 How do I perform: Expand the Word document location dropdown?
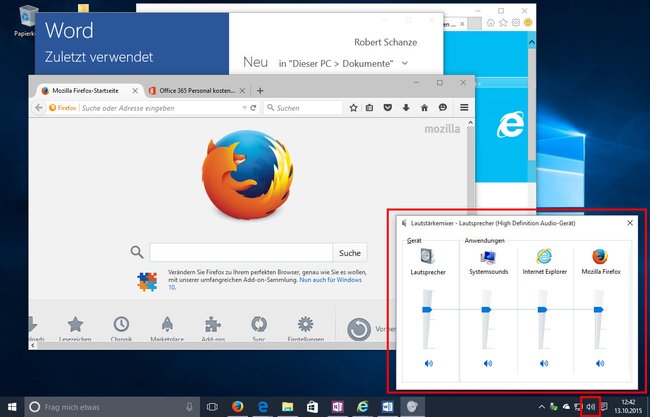405,63
